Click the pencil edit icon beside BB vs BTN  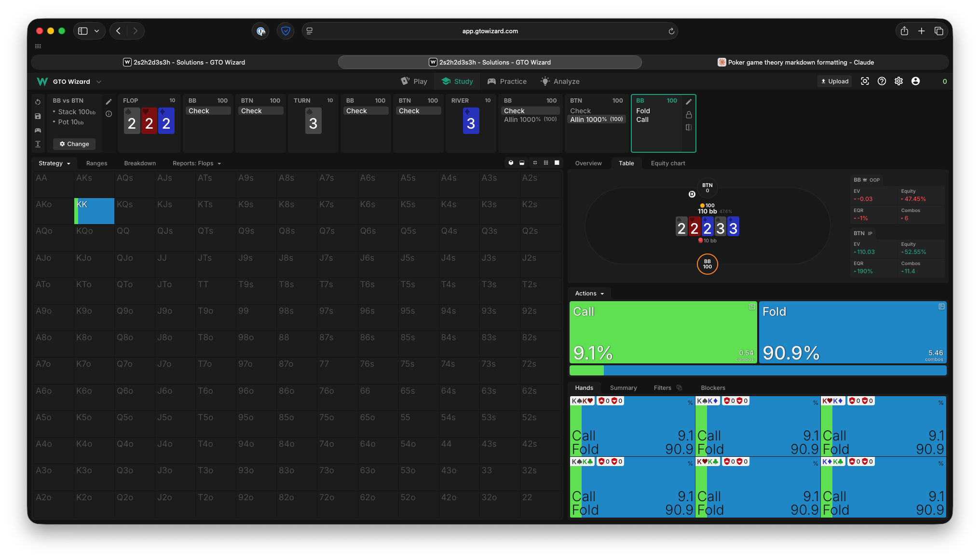coord(109,102)
